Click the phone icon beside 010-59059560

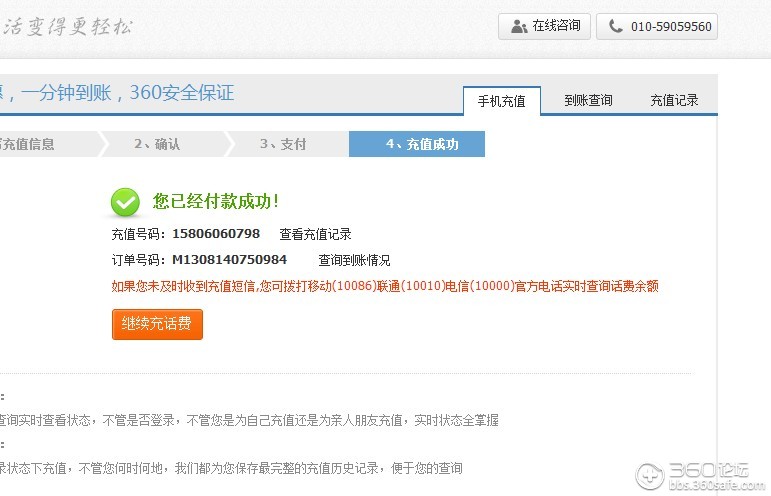point(615,27)
